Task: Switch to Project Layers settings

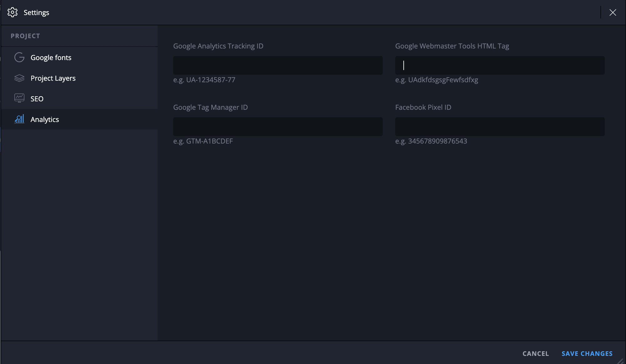Action: (x=53, y=78)
